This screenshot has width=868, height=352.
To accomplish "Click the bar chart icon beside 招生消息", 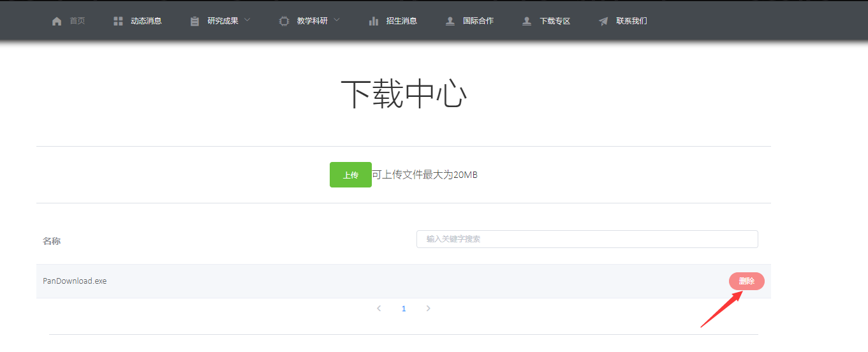I will 374,21.
